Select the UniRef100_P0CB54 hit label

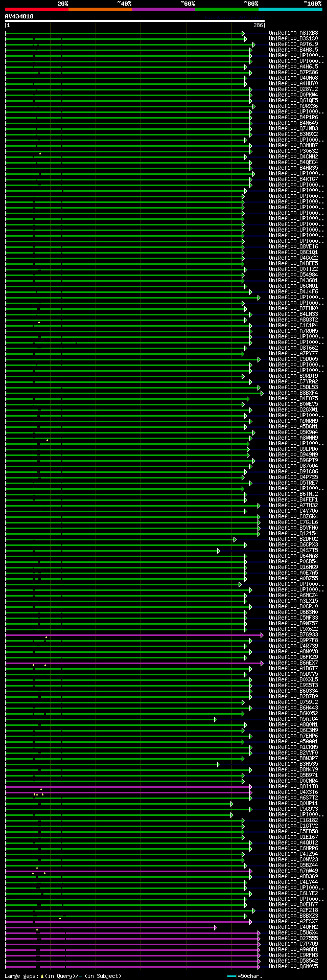(x=293, y=562)
